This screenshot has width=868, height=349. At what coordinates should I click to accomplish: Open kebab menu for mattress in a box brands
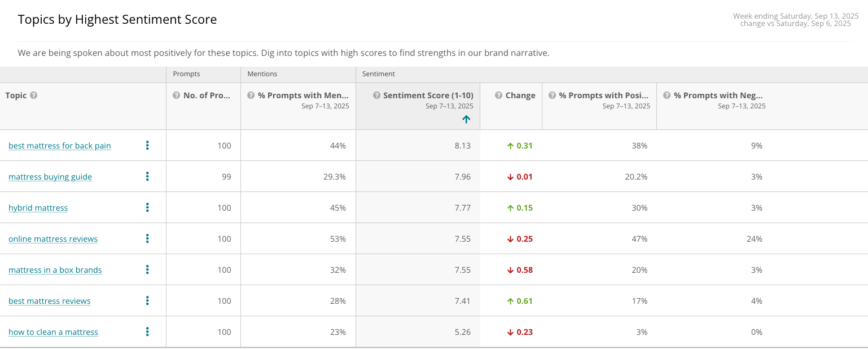[x=147, y=270]
